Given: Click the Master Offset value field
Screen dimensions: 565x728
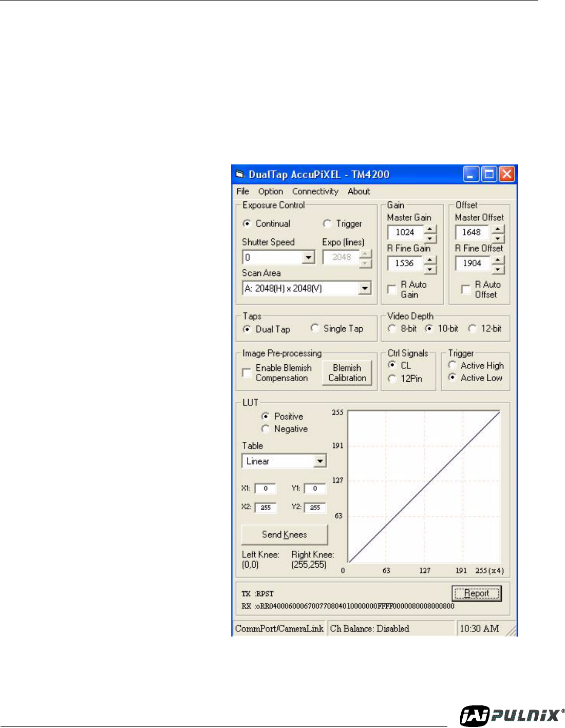Looking at the screenshot, I should [x=473, y=232].
